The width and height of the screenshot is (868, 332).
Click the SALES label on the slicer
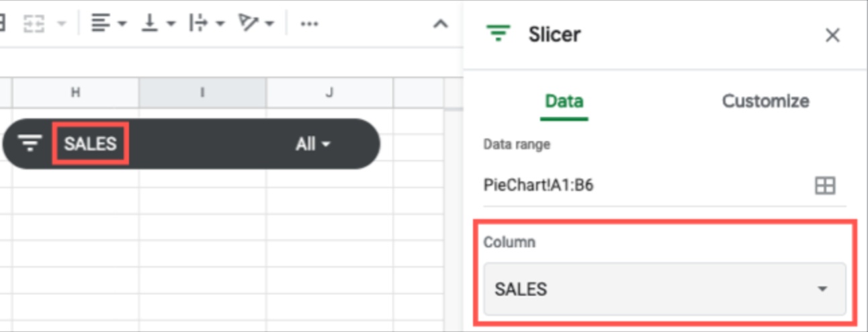[x=91, y=144]
